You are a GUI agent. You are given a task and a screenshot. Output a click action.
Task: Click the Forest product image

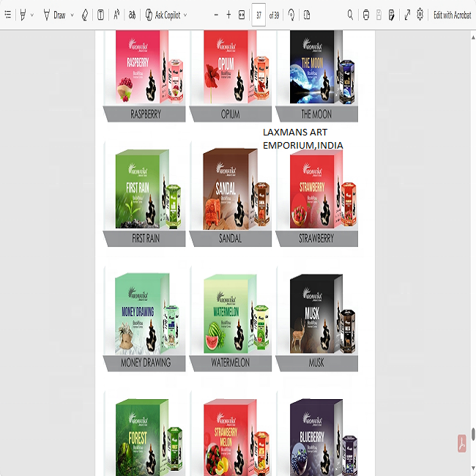click(x=149, y=437)
